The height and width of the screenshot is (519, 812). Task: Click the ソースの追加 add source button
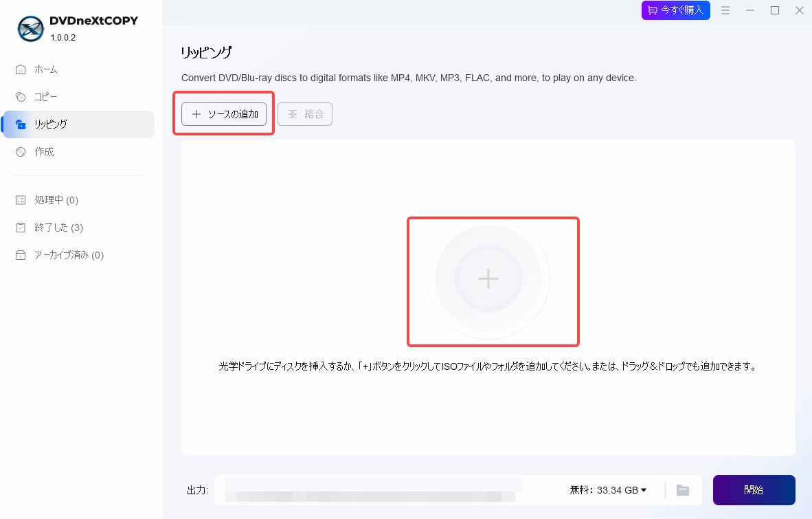(x=224, y=114)
